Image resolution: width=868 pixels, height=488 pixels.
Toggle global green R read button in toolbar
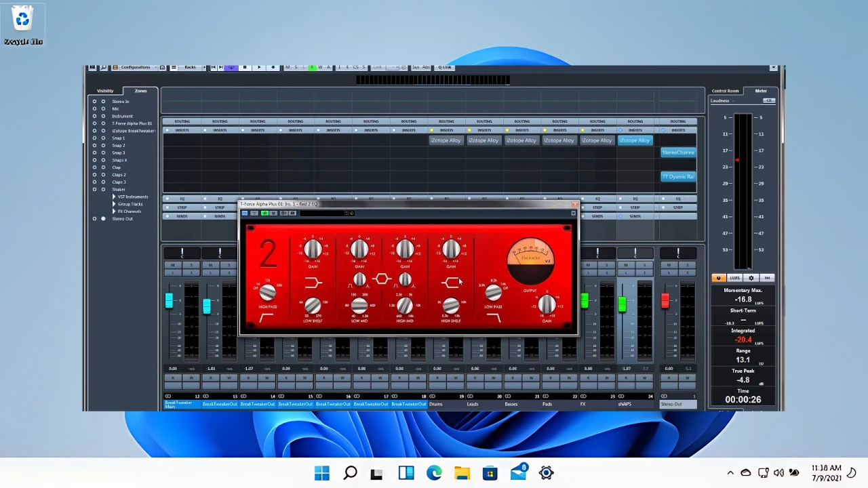pyautogui.click(x=312, y=67)
